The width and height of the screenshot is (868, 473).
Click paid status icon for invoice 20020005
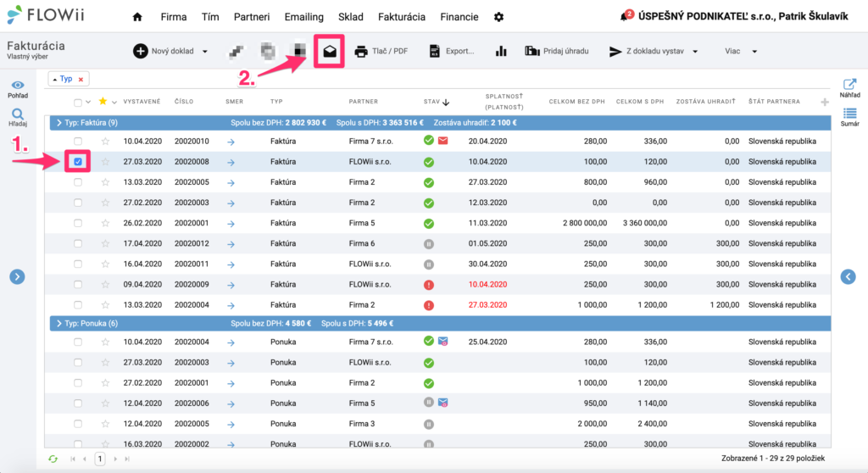[x=428, y=182]
